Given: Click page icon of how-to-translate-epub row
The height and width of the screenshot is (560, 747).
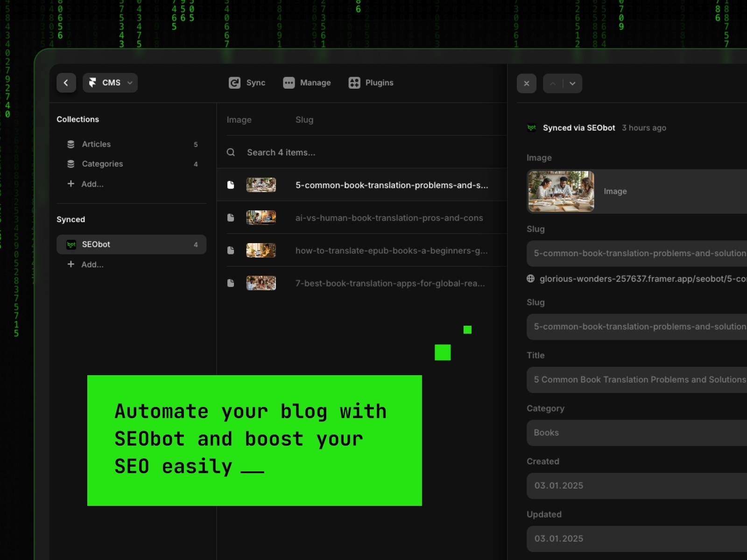Looking at the screenshot, I should click(x=231, y=250).
